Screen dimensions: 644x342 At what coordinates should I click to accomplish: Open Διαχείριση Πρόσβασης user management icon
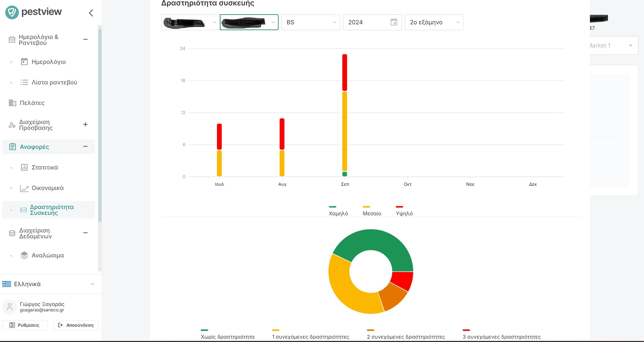pyautogui.click(x=12, y=125)
